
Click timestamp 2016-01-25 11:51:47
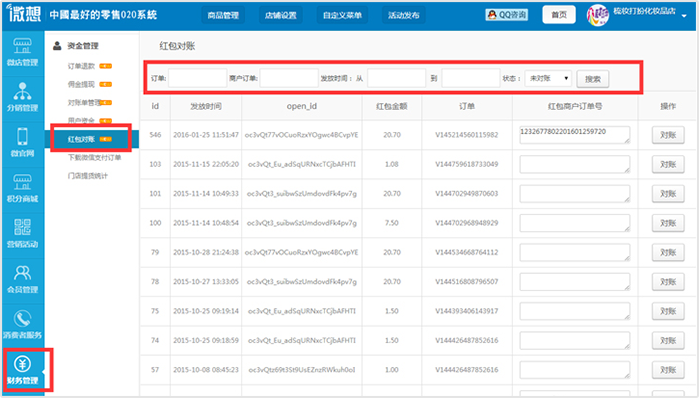pos(206,135)
